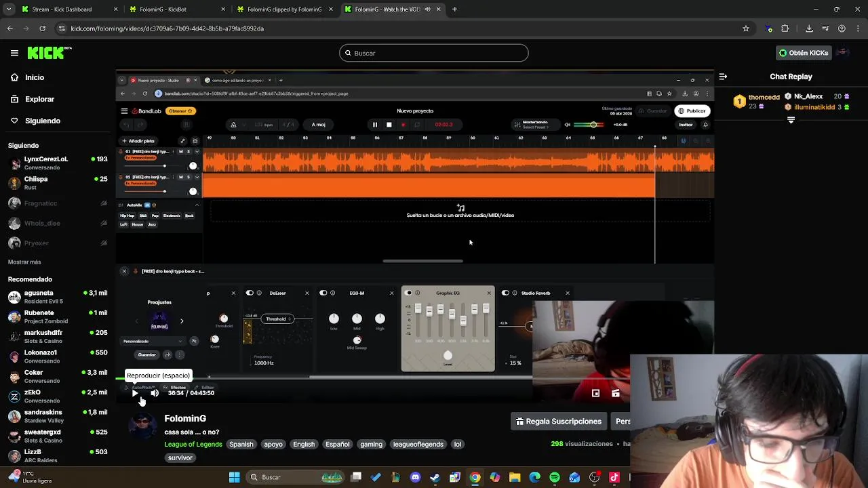The image size is (868, 488).
Task: Bookmark this page with the star icon
Action: point(746,28)
